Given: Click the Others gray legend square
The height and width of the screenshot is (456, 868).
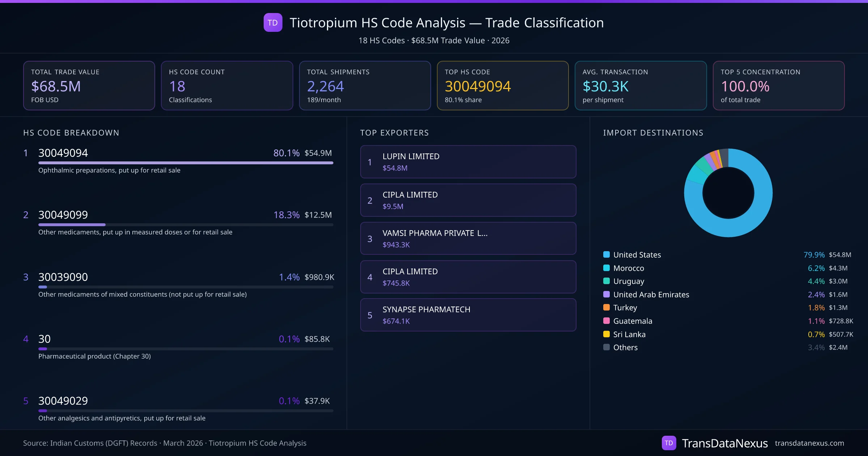Looking at the screenshot, I should 607,347.
